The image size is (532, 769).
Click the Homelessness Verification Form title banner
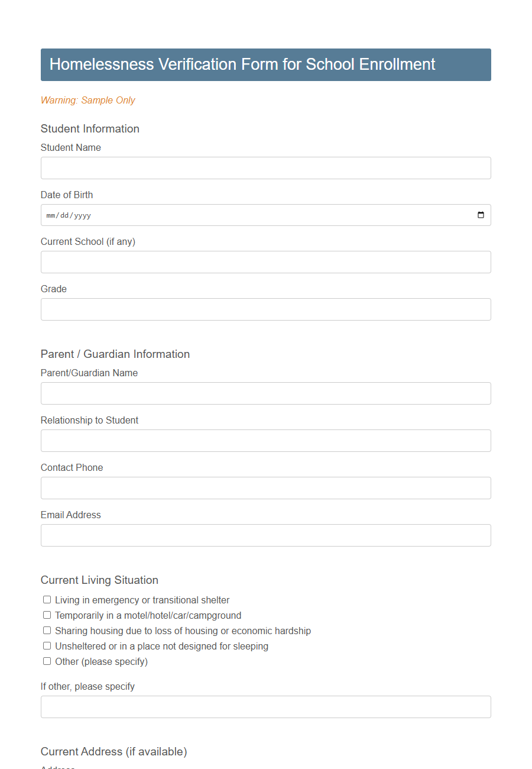click(x=265, y=64)
